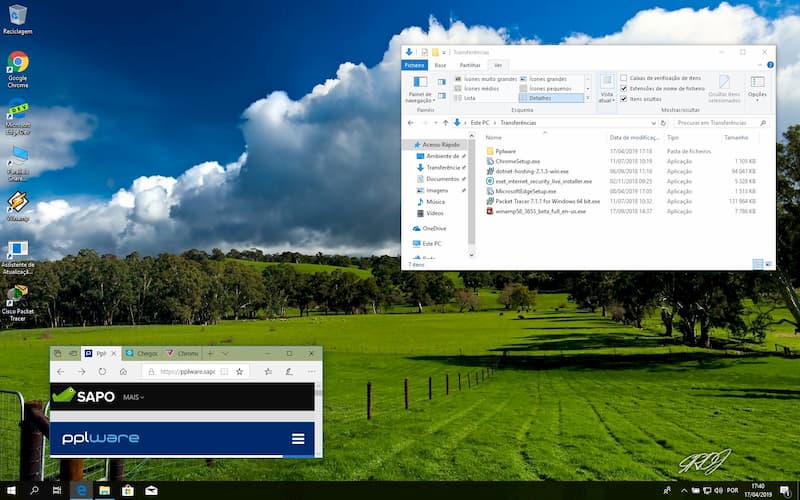Image resolution: width=800 pixels, height=500 pixels.
Task: Go forward in the Edge browser
Action: click(82, 371)
